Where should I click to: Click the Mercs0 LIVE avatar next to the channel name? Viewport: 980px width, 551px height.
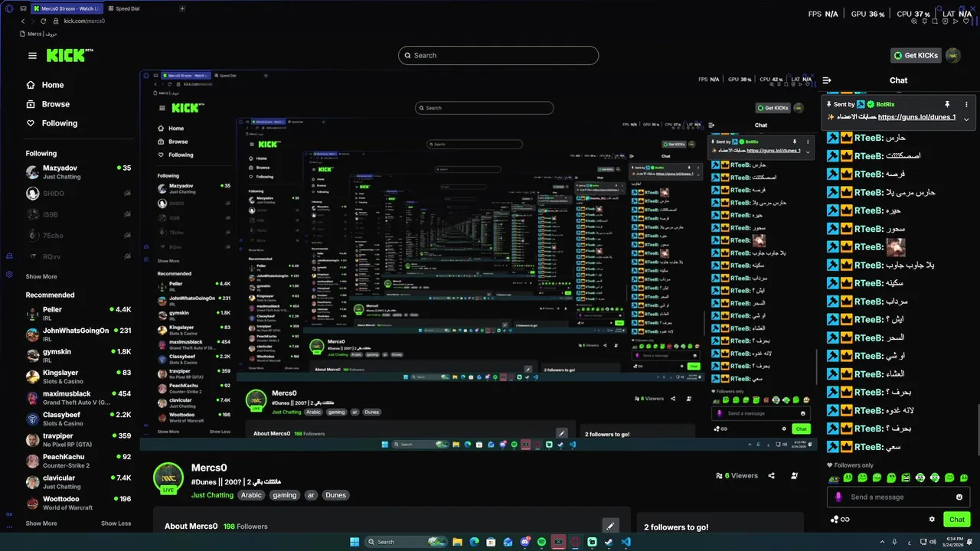(x=168, y=478)
